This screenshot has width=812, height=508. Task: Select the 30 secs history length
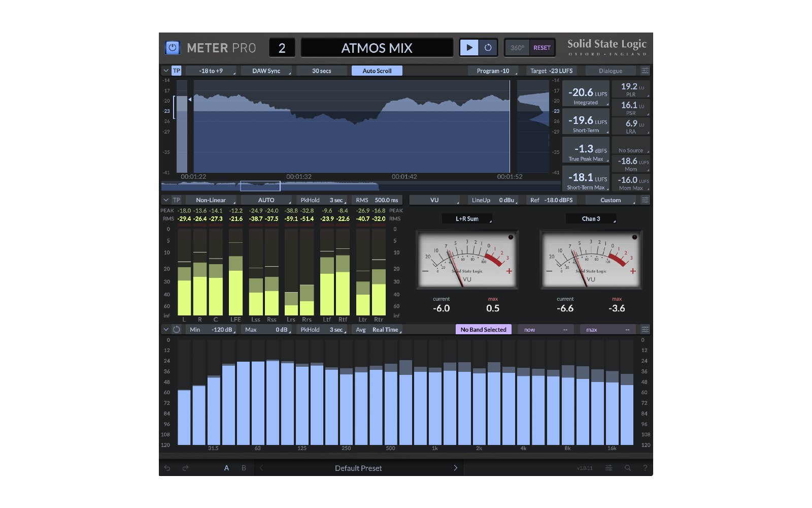pyautogui.click(x=322, y=71)
